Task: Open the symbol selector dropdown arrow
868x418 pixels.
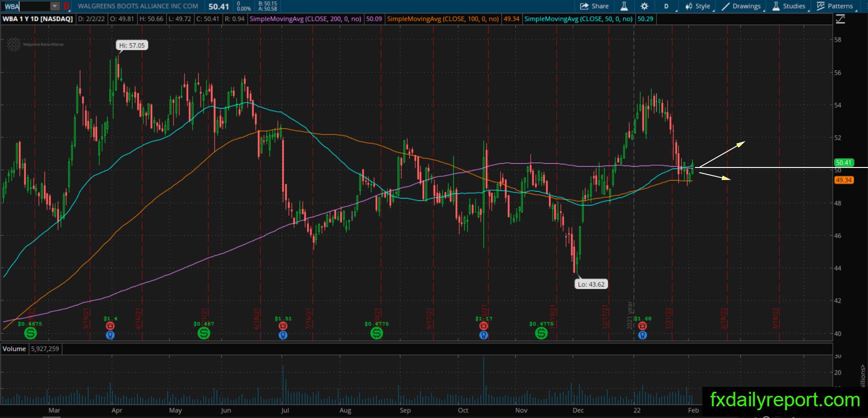Action: (x=55, y=6)
